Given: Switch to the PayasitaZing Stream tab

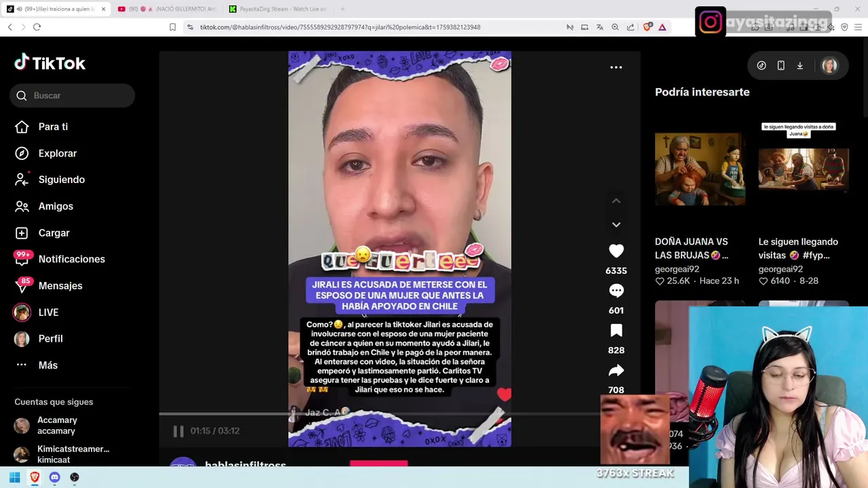Looking at the screenshot, I should pos(278,9).
